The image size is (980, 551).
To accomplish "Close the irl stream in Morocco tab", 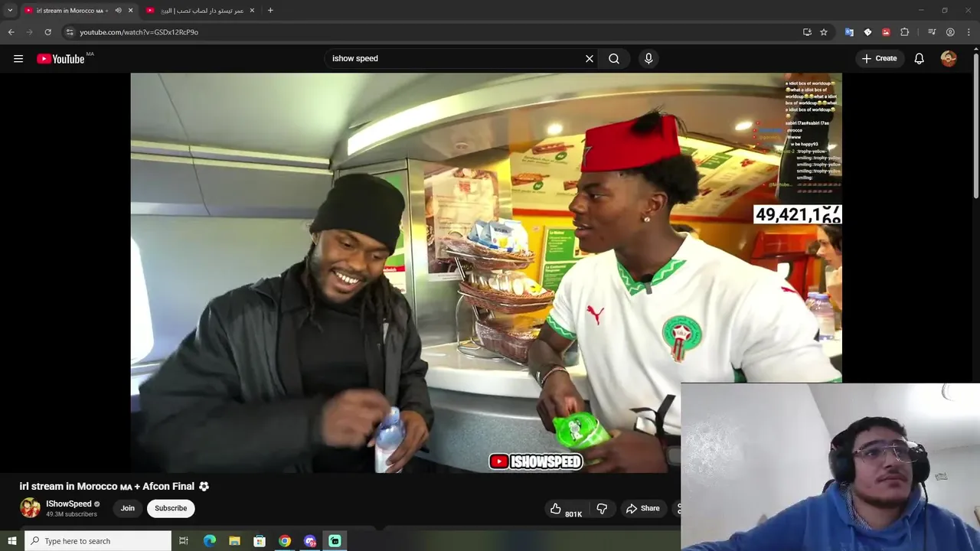I will (x=130, y=11).
